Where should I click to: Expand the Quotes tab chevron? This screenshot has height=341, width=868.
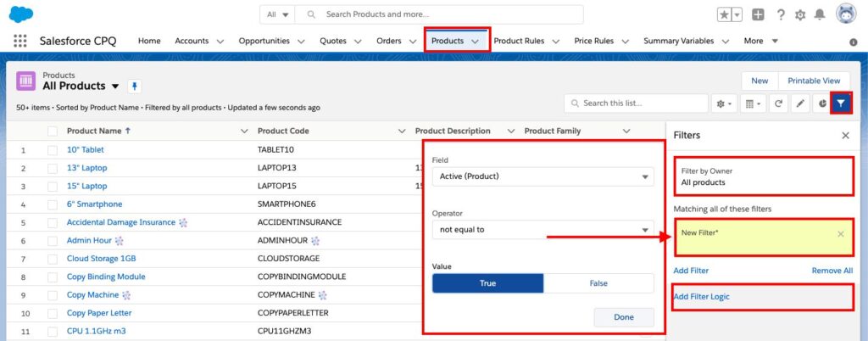coord(358,42)
